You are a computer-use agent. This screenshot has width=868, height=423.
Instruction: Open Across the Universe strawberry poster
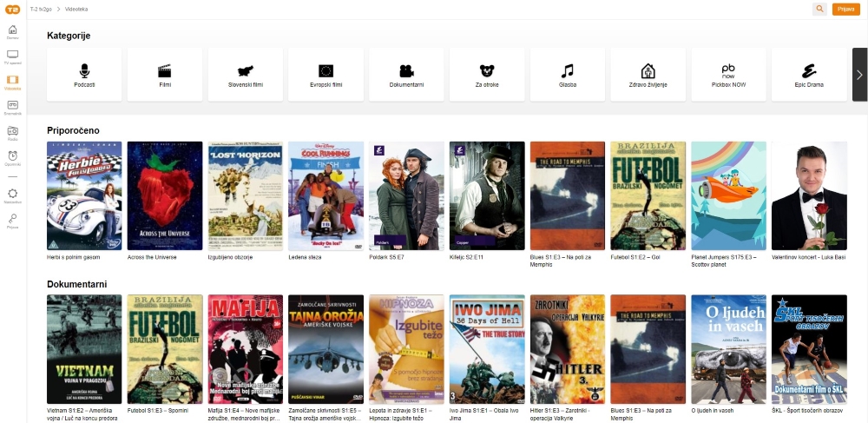click(x=164, y=196)
